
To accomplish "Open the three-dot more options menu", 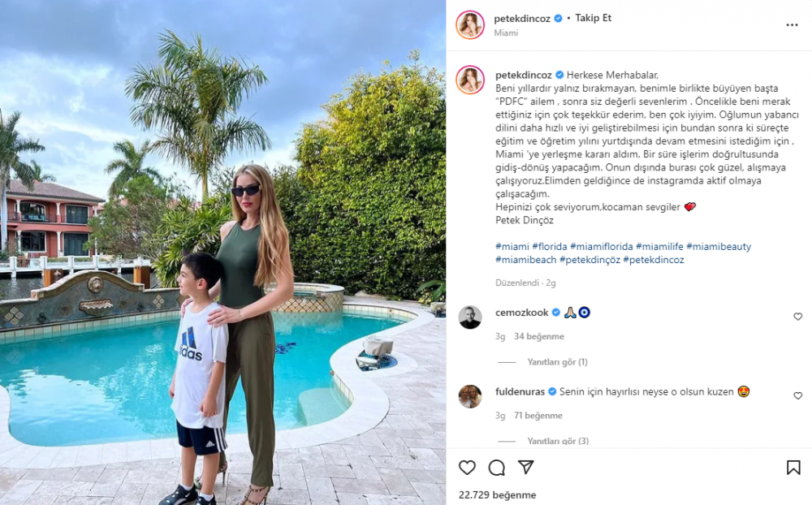I will (792, 25).
